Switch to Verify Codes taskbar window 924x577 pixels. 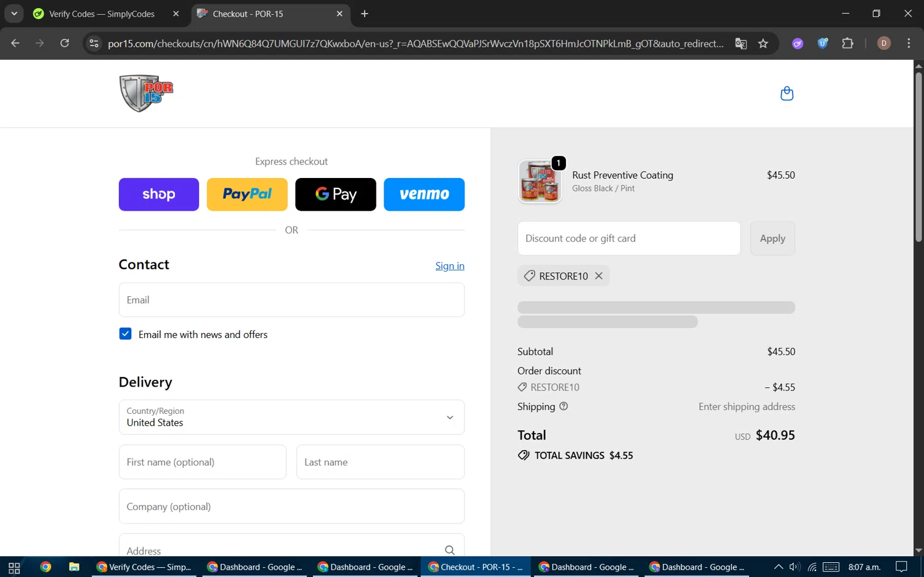[x=145, y=567]
